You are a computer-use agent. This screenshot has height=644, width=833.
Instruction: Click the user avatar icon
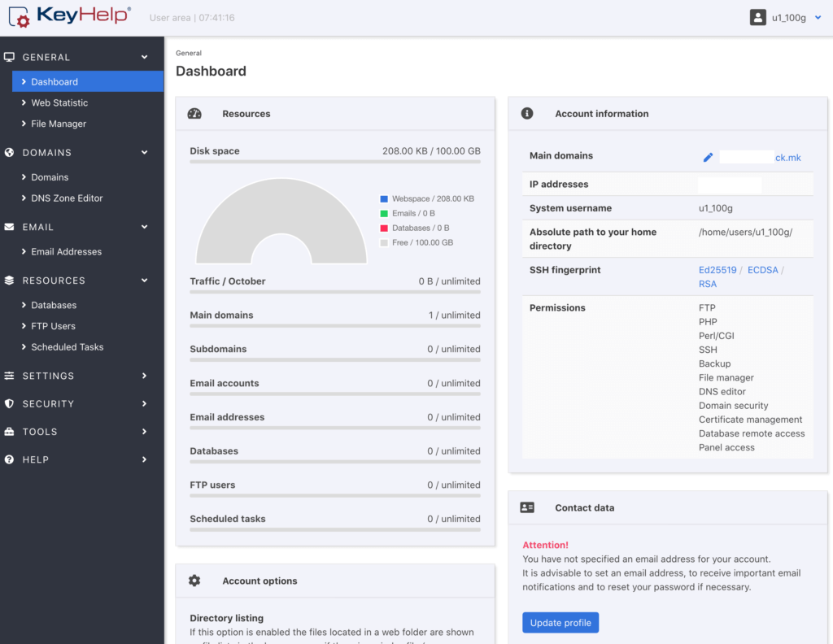pos(757,17)
